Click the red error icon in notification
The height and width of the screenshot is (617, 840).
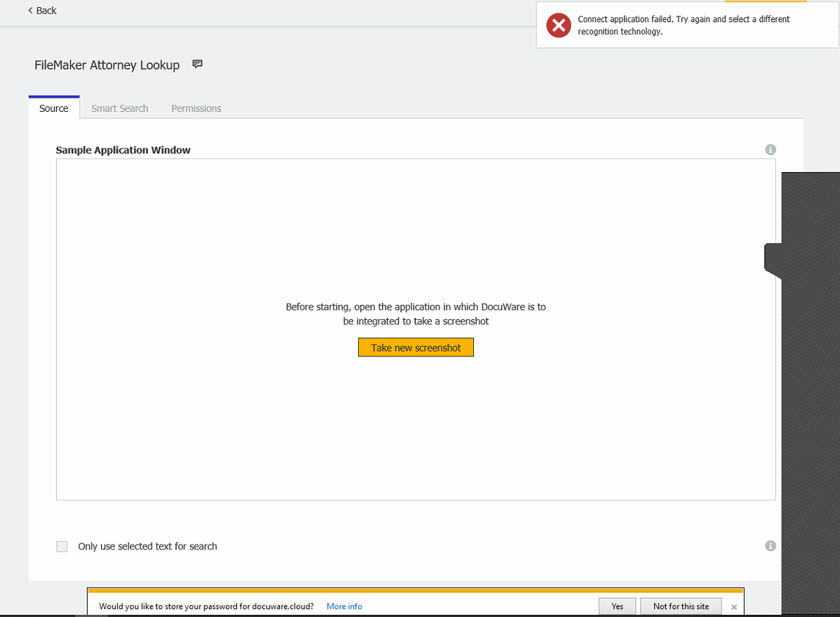[x=558, y=25]
